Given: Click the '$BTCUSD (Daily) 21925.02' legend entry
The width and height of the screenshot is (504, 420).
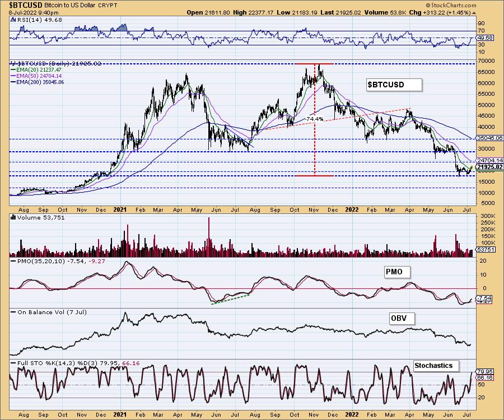Looking at the screenshot, I should pos(56,64).
